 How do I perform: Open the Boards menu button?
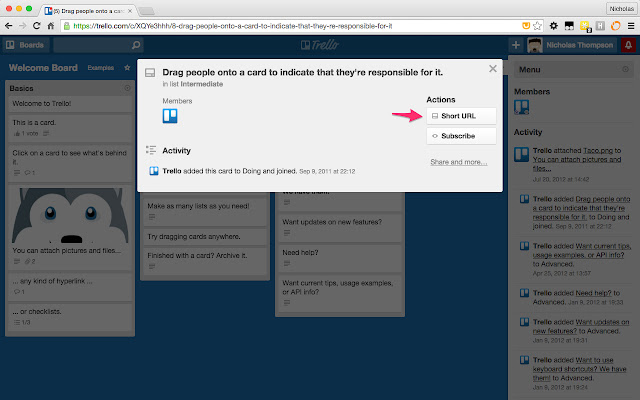(27, 45)
